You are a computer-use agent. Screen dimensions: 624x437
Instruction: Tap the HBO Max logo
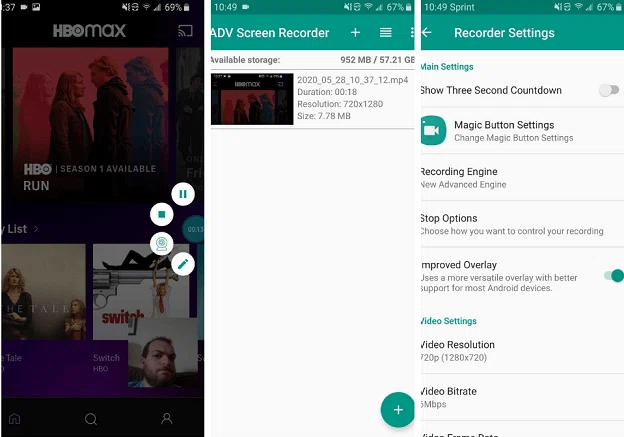89,31
